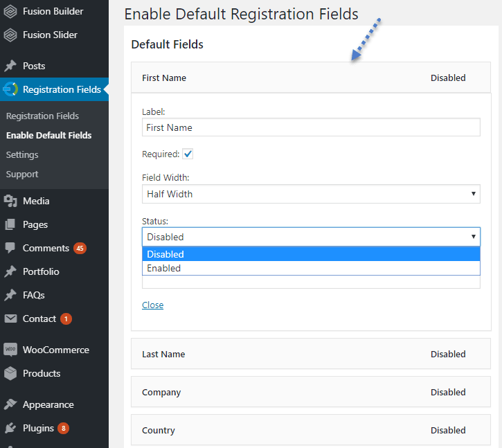Click into the Label text field
502x448 pixels.
311,127
